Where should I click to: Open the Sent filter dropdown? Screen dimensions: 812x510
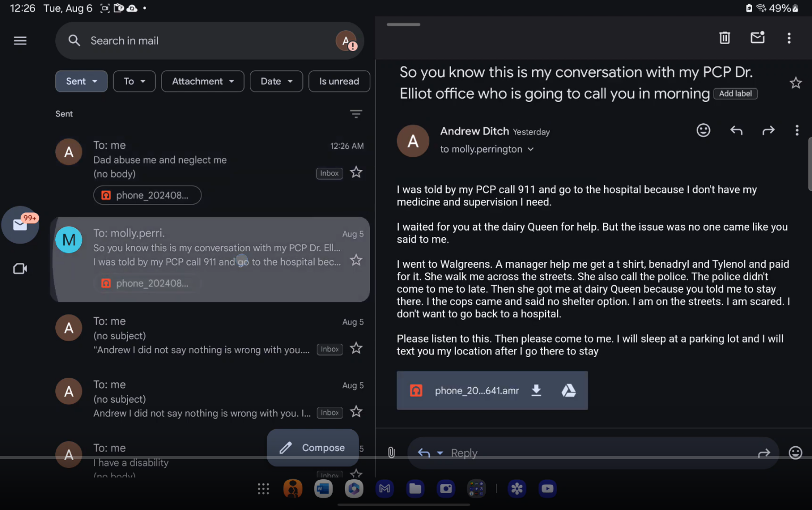(x=81, y=81)
